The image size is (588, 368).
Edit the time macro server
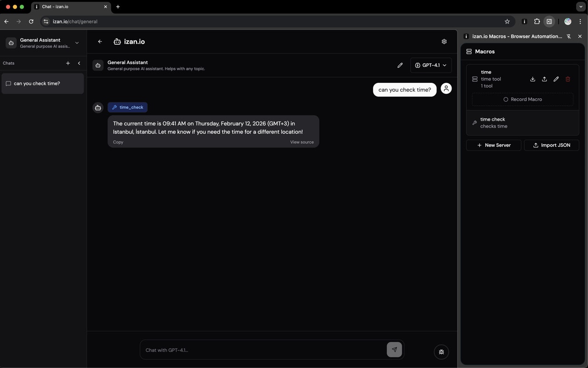pos(556,79)
